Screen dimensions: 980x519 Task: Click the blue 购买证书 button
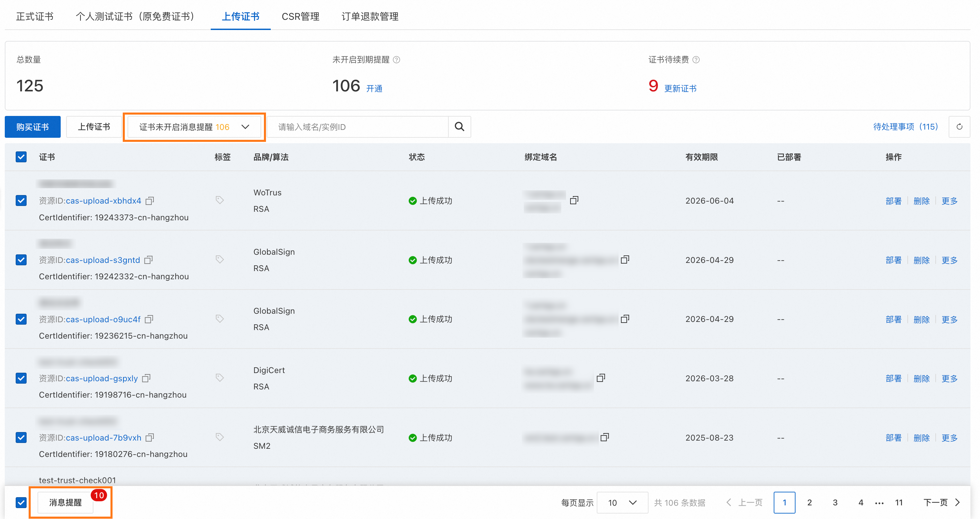[33, 127]
